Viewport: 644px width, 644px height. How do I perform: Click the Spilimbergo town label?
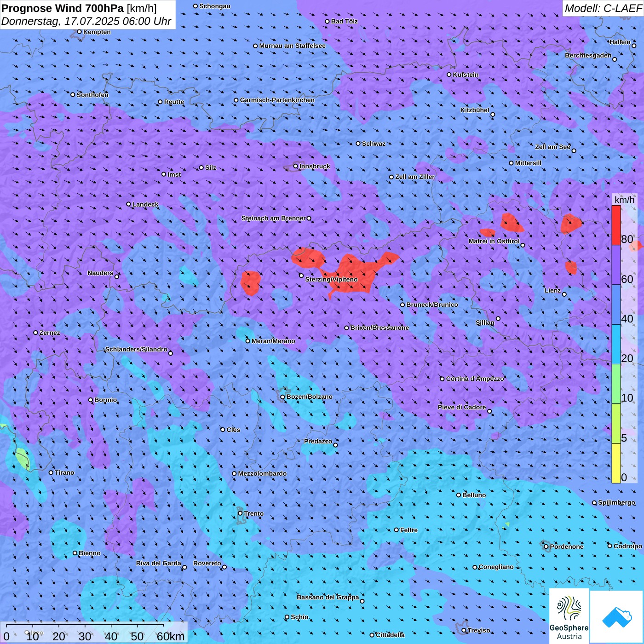[616, 502]
